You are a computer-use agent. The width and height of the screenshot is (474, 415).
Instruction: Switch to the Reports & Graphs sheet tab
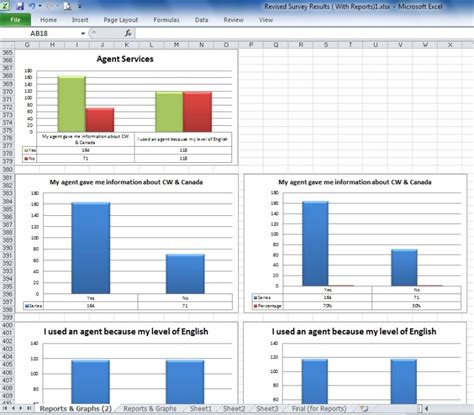tap(150, 409)
